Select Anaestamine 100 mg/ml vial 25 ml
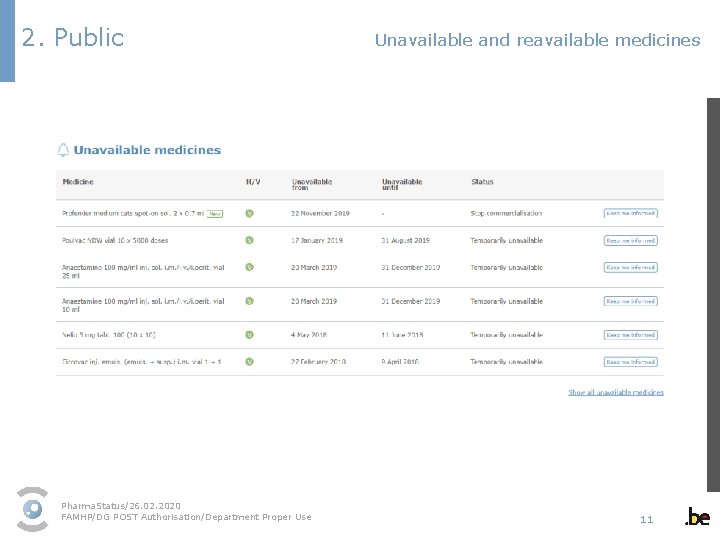 click(x=143, y=271)
